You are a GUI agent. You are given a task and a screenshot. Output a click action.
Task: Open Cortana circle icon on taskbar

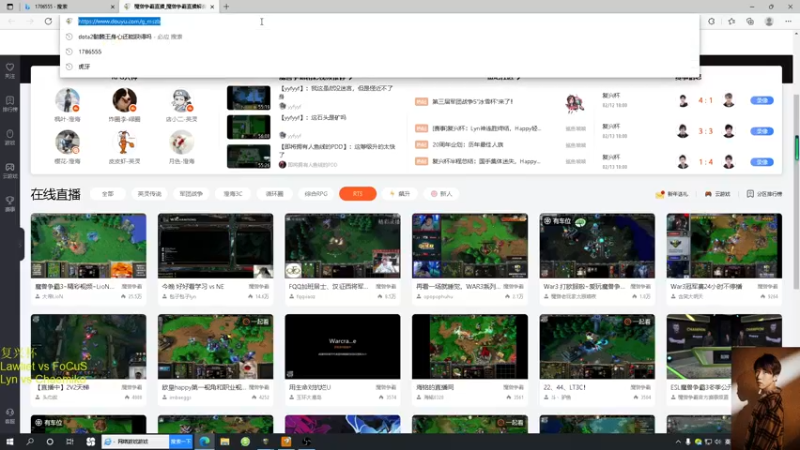[49, 442]
